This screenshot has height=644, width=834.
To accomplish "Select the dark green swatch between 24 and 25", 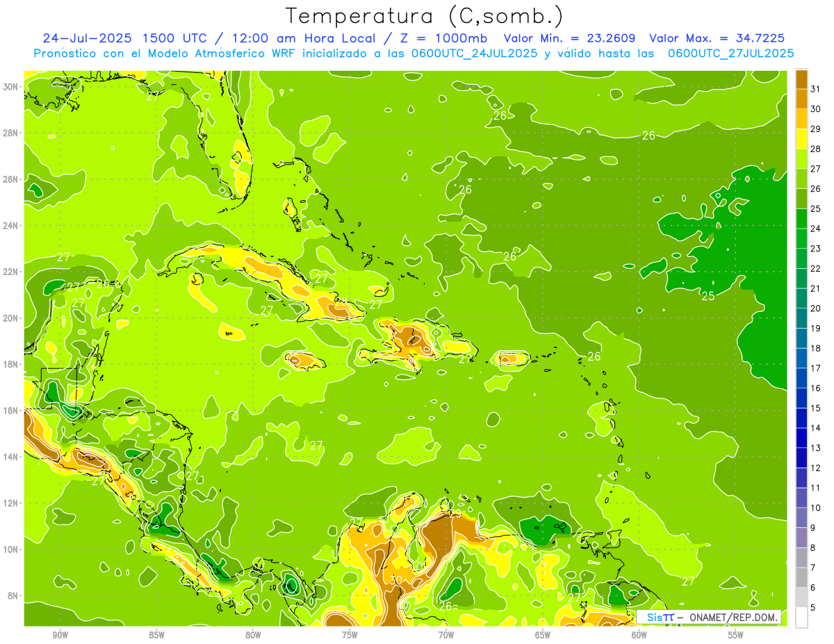I will pyautogui.click(x=801, y=218).
